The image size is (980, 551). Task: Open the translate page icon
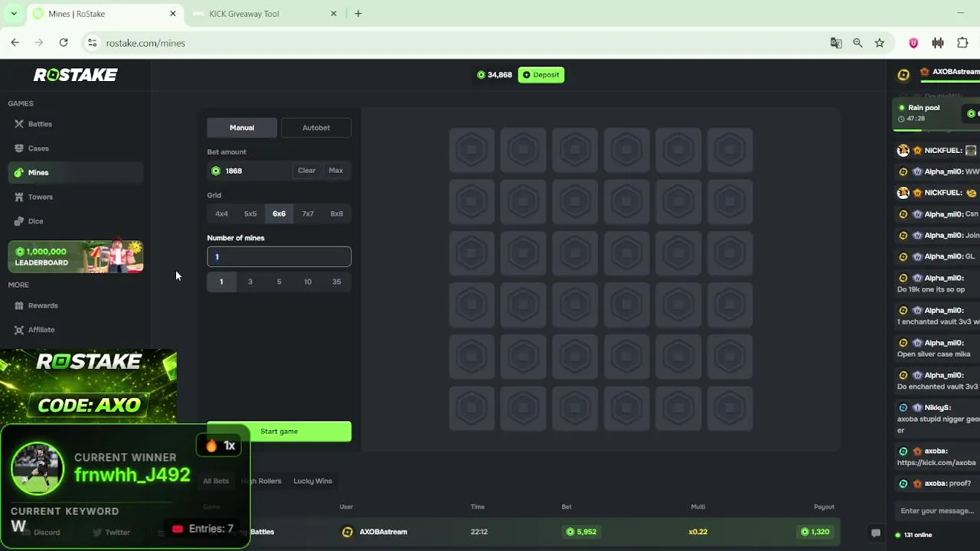(836, 43)
